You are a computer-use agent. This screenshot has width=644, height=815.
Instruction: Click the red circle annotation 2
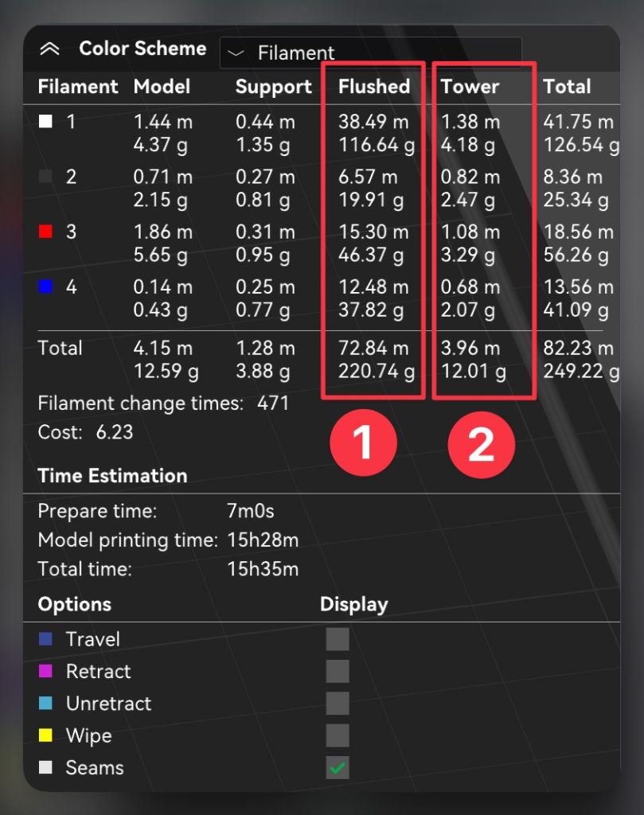(481, 444)
